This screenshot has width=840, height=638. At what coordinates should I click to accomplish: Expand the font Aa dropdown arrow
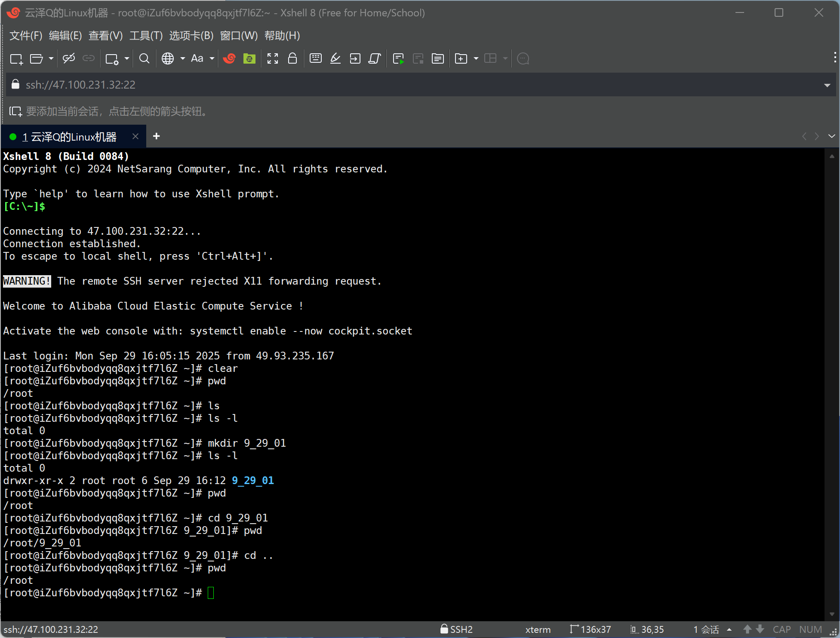pyautogui.click(x=212, y=58)
